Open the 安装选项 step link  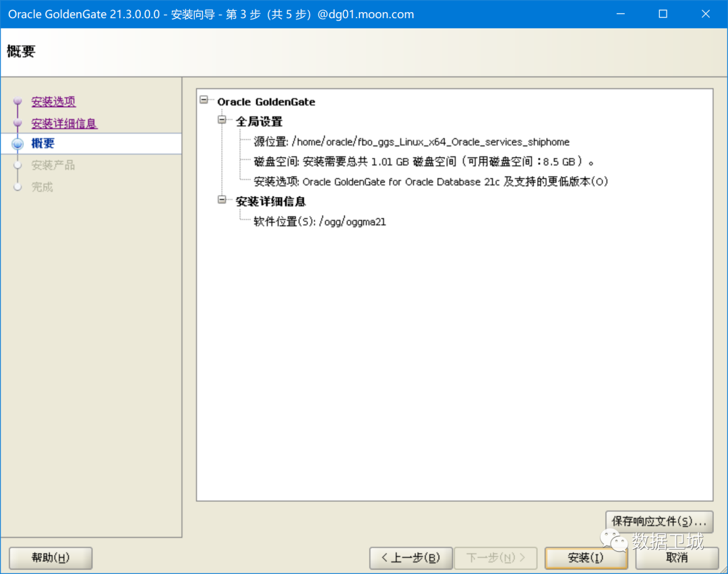53,101
